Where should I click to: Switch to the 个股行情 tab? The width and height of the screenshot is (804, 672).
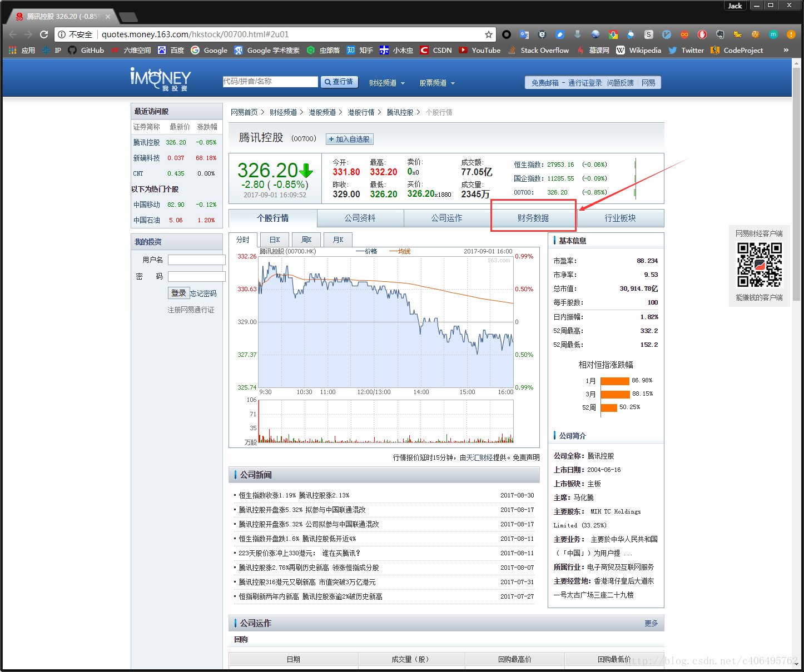(x=273, y=218)
